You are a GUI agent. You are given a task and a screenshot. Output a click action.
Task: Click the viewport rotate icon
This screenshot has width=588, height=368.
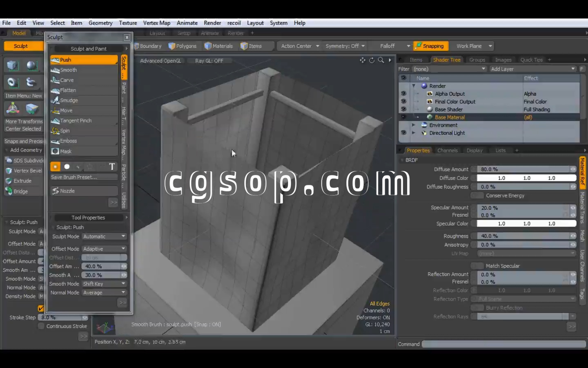[x=372, y=61]
